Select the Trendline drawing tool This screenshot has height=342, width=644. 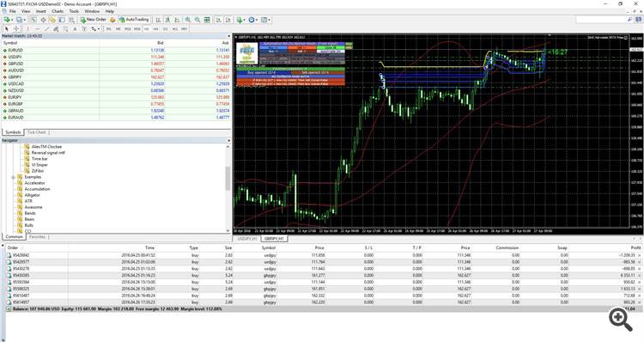[46, 28]
